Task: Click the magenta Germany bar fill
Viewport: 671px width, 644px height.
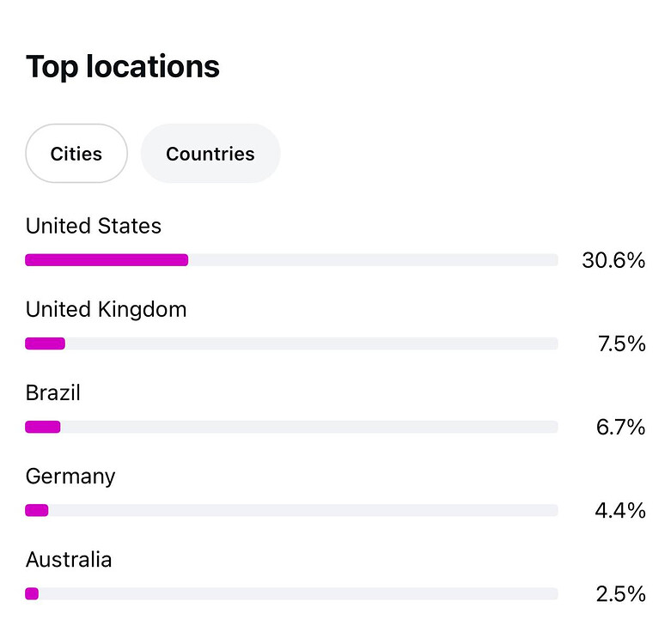Action: 37,510
